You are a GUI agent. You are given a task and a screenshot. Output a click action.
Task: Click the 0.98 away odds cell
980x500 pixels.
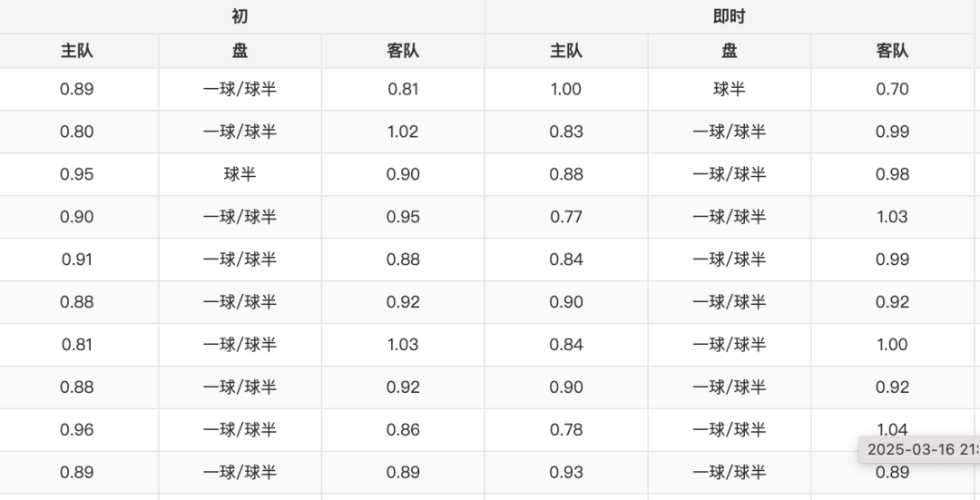coord(892,174)
